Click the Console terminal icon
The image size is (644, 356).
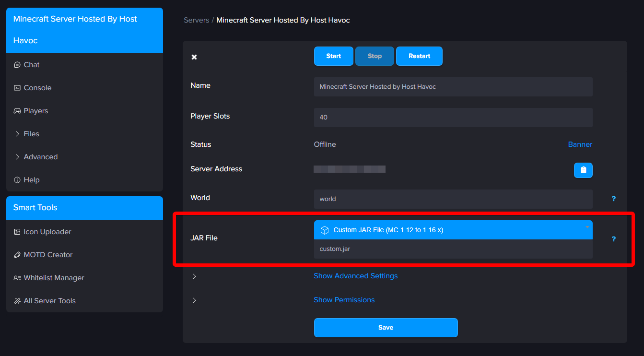pos(17,88)
